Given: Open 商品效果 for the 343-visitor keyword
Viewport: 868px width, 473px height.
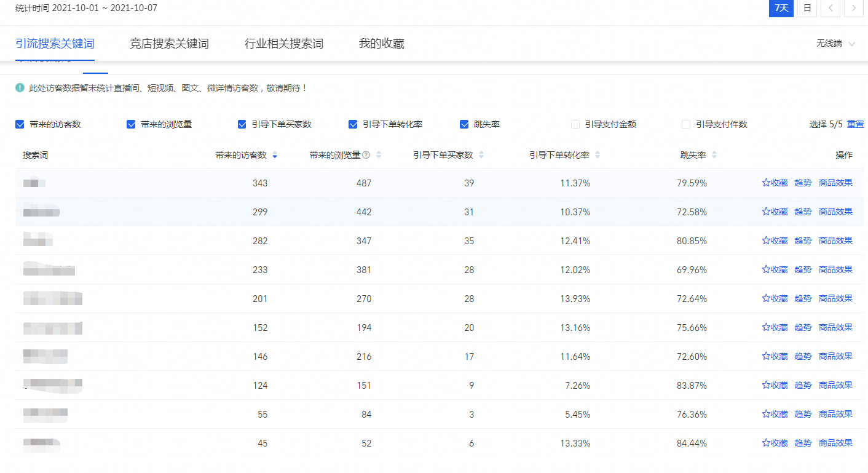Looking at the screenshot, I should (836, 183).
